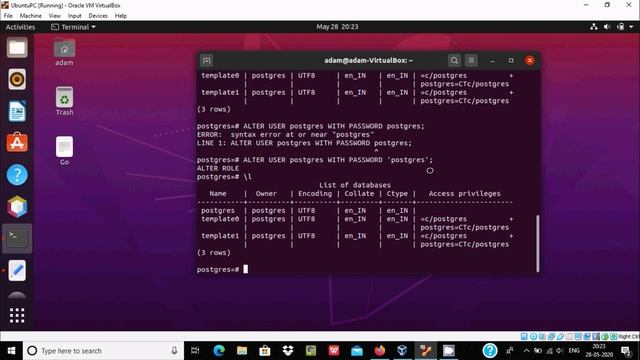Select the Terminal icon in the dock
Screen dimensions: 640x360
tap(17, 238)
